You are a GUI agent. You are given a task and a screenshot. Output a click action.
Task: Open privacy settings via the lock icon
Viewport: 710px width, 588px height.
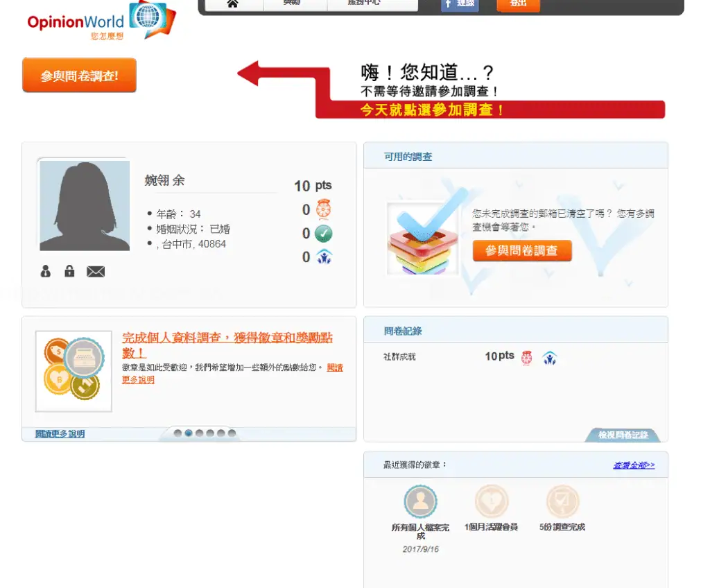tap(69, 271)
